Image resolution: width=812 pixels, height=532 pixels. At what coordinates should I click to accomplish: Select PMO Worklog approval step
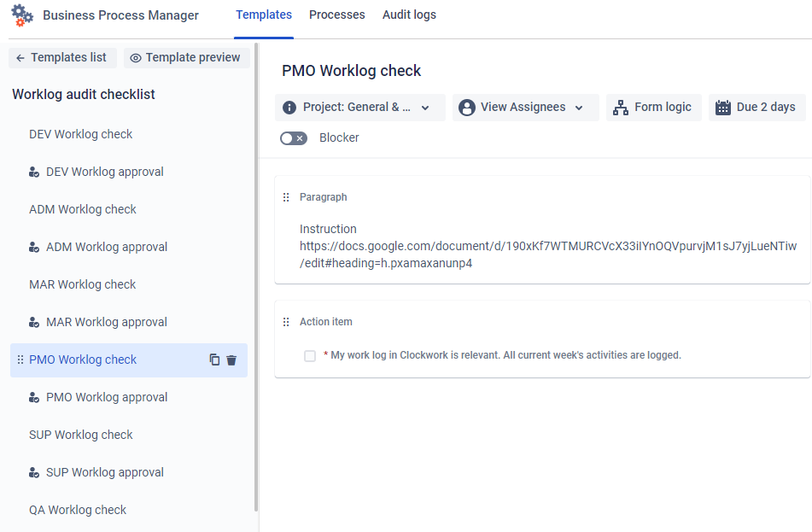click(x=107, y=397)
